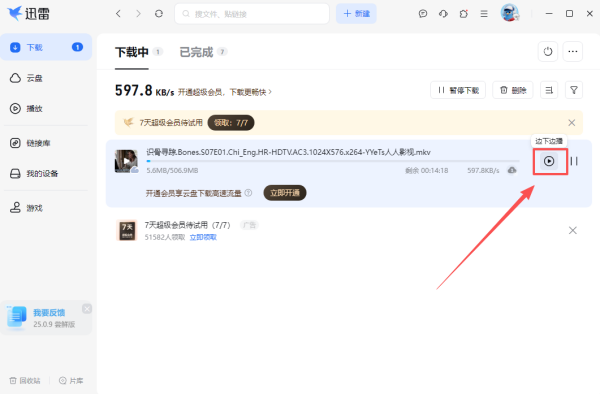Click the 立即领取 link
The height and width of the screenshot is (394, 600).
coord(203,237)
